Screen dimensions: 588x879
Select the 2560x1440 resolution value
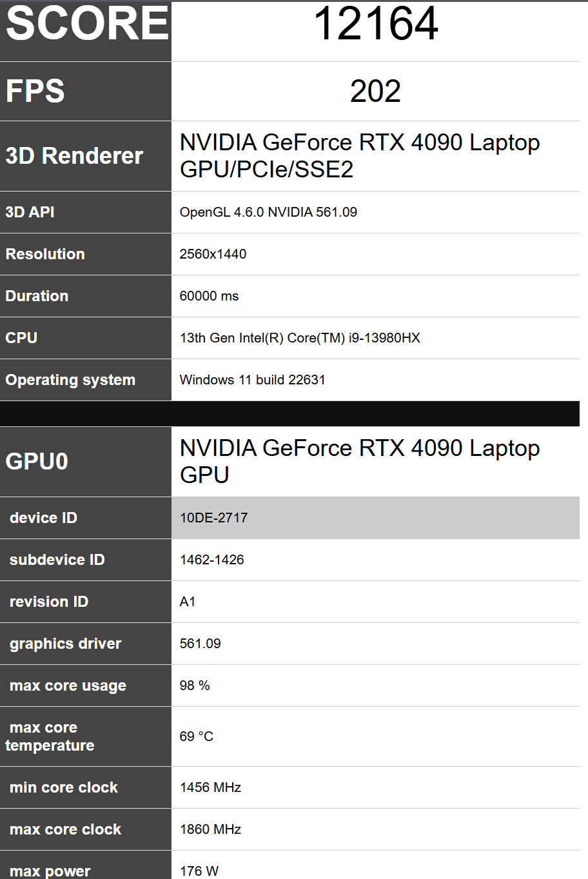[213, 254]
